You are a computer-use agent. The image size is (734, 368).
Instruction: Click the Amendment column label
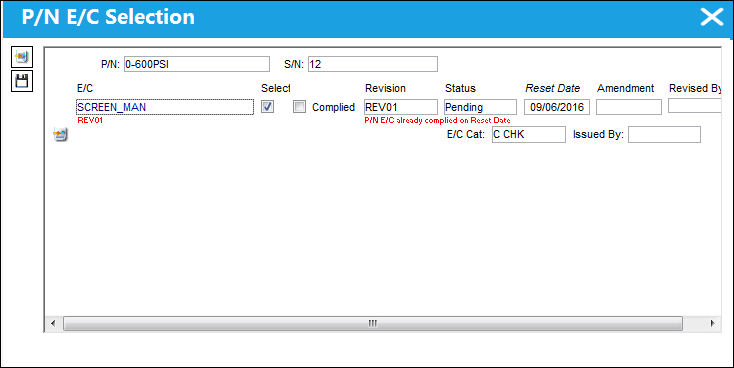625,88
